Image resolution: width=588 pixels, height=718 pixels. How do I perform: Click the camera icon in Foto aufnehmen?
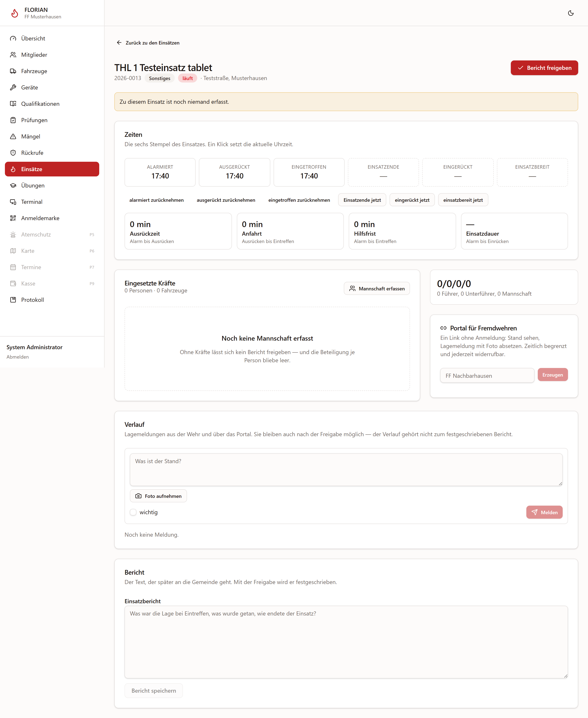[138, 496]
